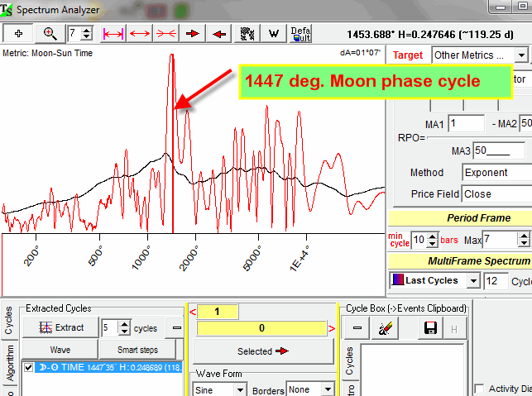Click the W toolbar button

[273, 34]
